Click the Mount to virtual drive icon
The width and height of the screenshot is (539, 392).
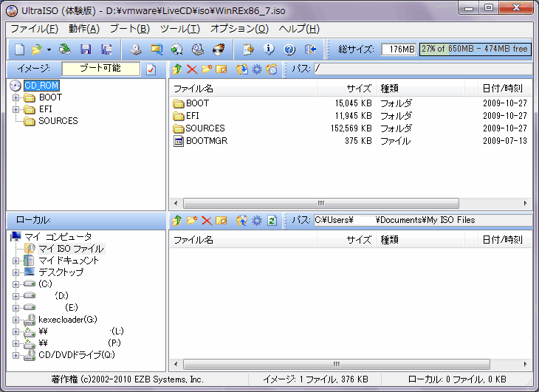point(198,49)
